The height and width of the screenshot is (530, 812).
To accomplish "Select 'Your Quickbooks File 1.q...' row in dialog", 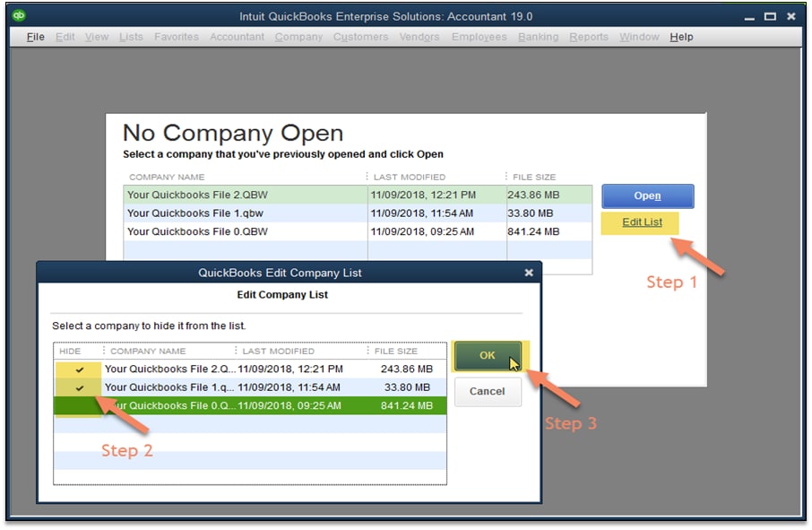I will 250,387.
